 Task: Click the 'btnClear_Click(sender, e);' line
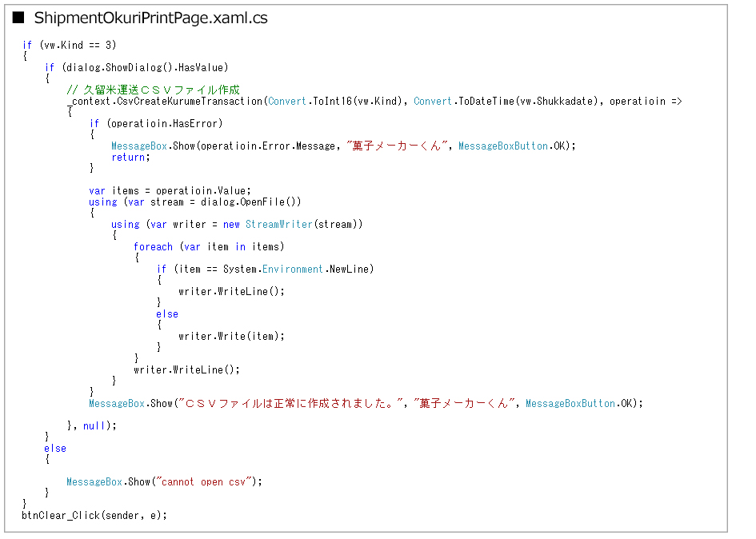[94, 516]
